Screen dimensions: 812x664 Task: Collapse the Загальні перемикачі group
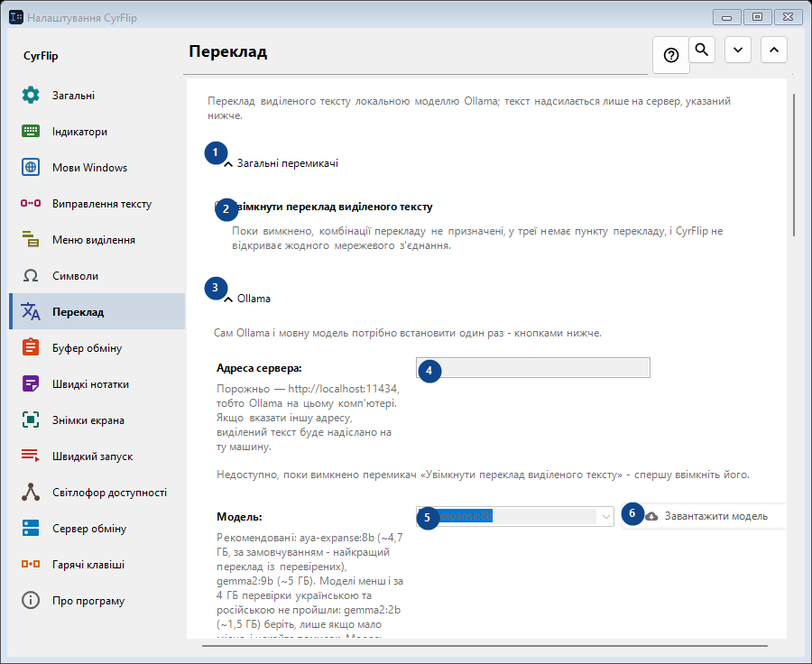point(228,163)
